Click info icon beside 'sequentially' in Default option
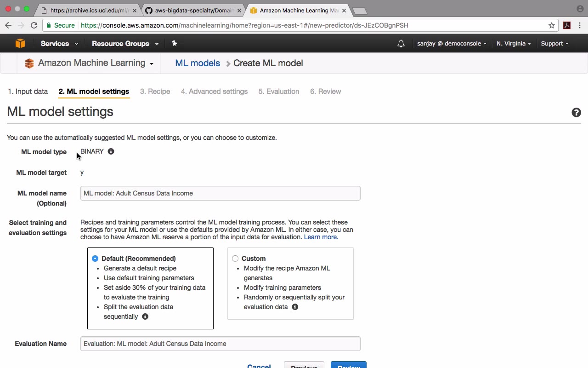This screenshot has width=588, height=368. click(145, 316)
